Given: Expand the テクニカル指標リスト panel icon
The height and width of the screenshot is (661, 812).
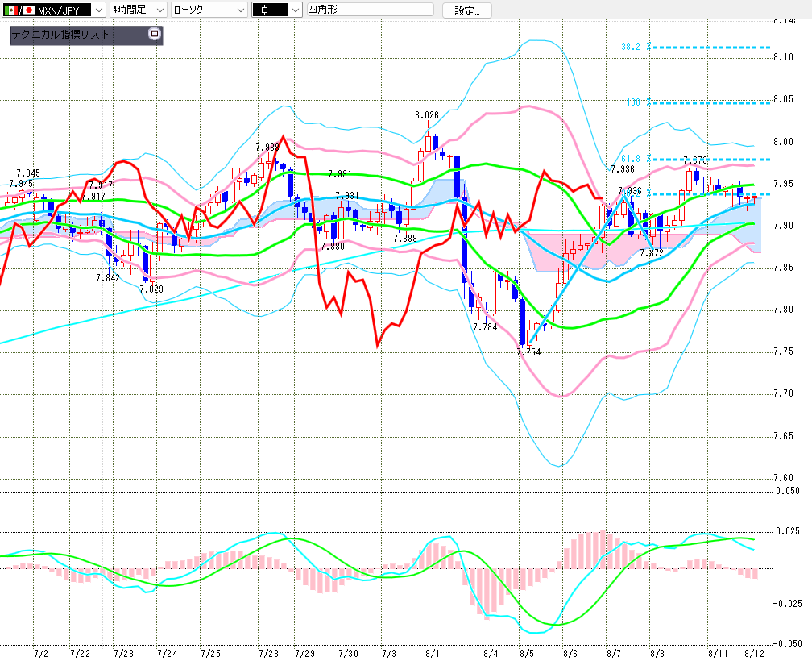Looking at the screenshot, I should (155, 34).
